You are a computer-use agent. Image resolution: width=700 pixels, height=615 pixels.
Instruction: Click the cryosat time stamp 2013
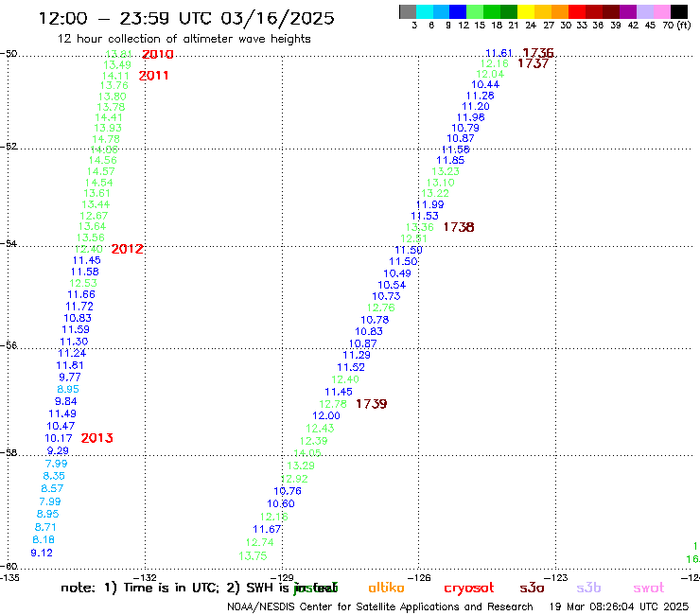96,438
